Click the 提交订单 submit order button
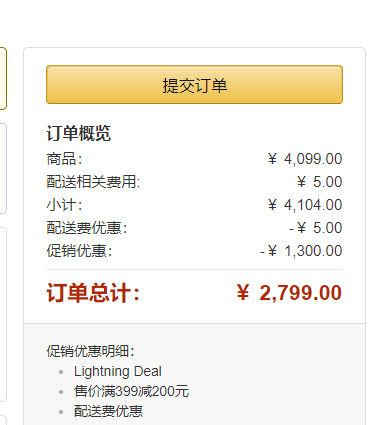The width and height of the screenshot is (381, 425). click(x=194, y=85)
